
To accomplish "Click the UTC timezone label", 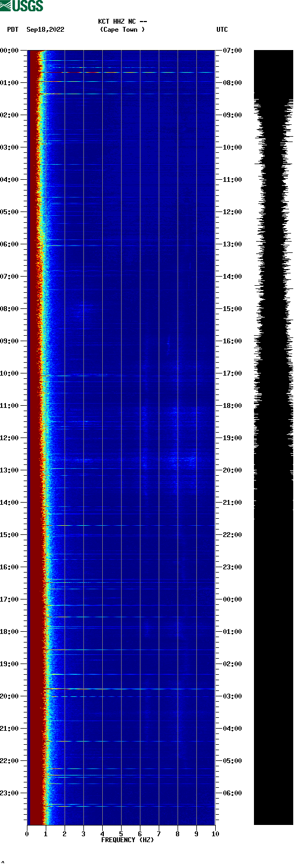I will (222, 30).
